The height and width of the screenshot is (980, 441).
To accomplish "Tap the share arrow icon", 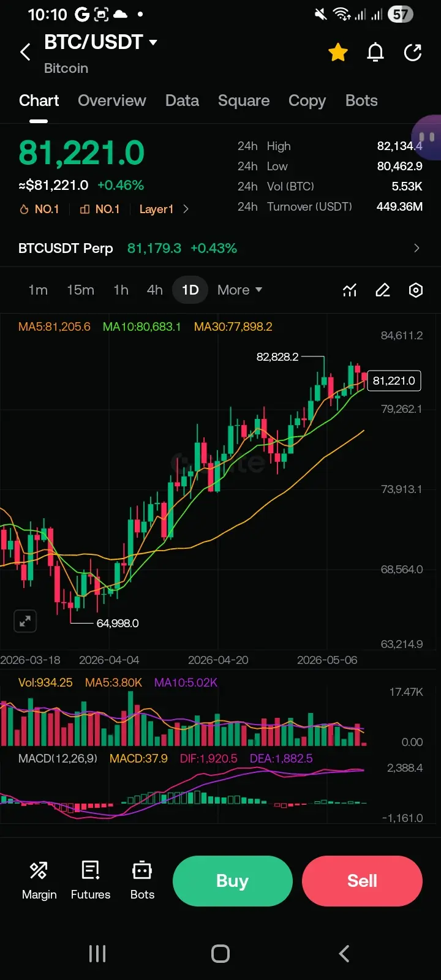I will pyautogui.click(x=413, y=53).
